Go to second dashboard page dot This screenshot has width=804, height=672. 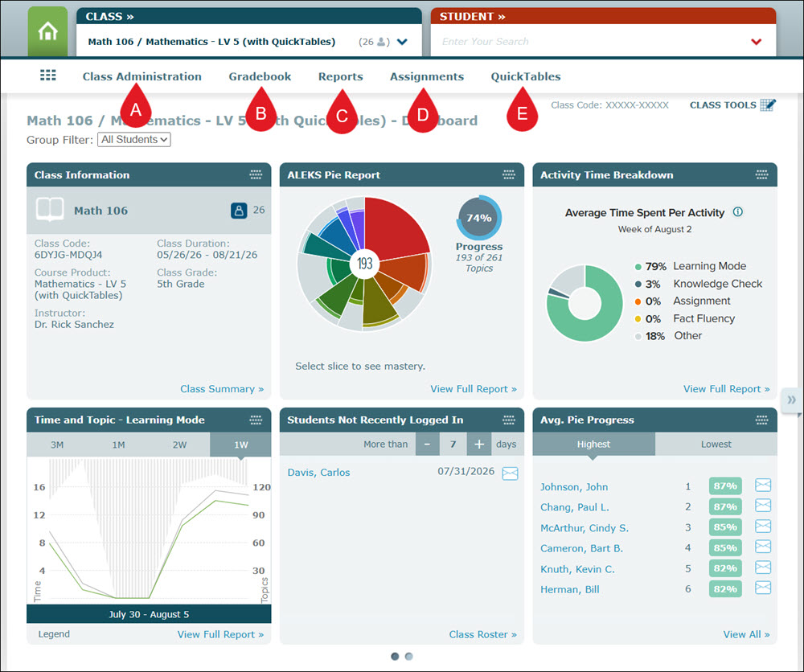tap(408, 656)
